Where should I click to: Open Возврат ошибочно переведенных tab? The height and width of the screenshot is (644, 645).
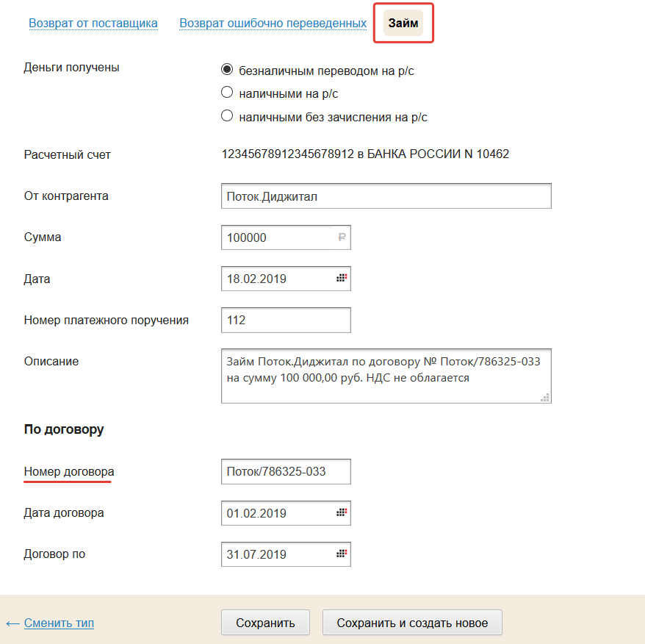coord(273,24)
